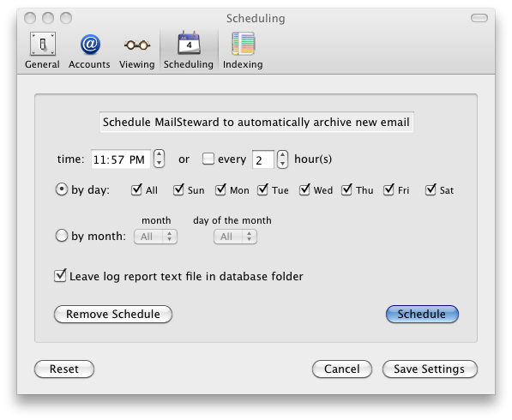Decrease hours interval with the down stepper
The width and height of the screenshot is (512, 420).
282,164
